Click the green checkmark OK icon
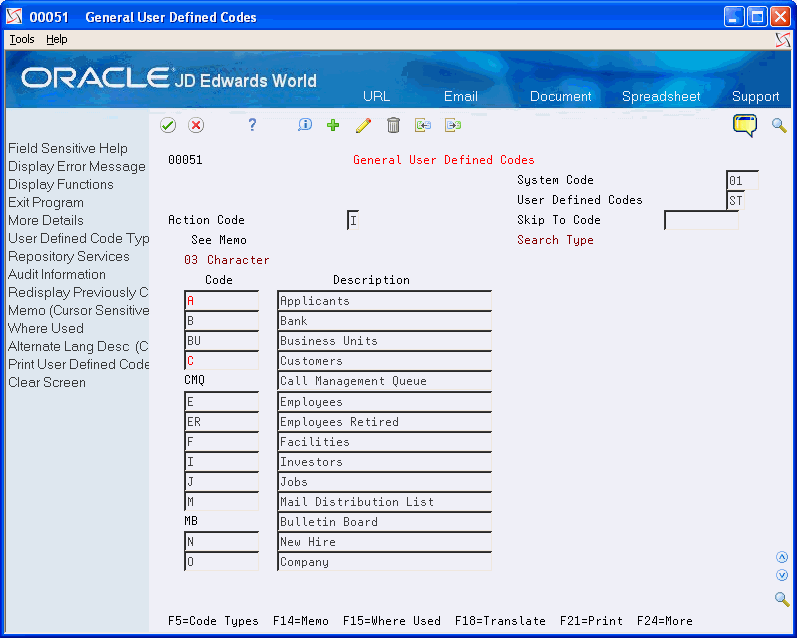 pos(168,125)
